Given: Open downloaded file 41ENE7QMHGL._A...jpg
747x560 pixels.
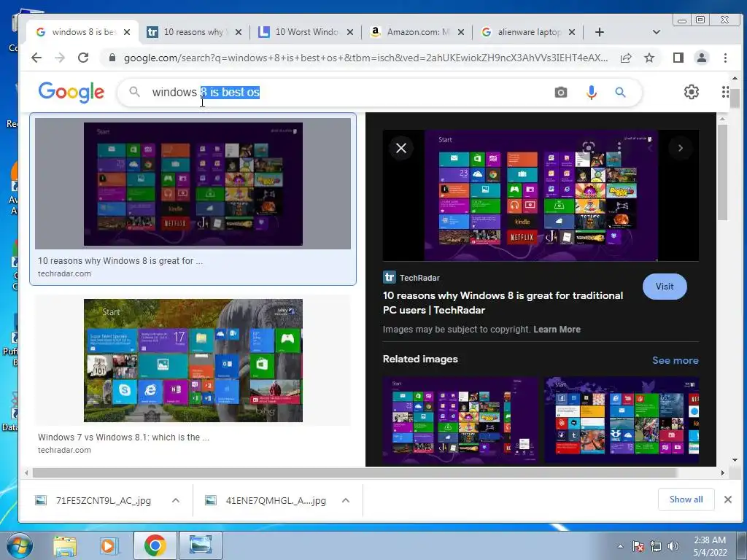Looking at the screenshot, I should pos(275,500).
